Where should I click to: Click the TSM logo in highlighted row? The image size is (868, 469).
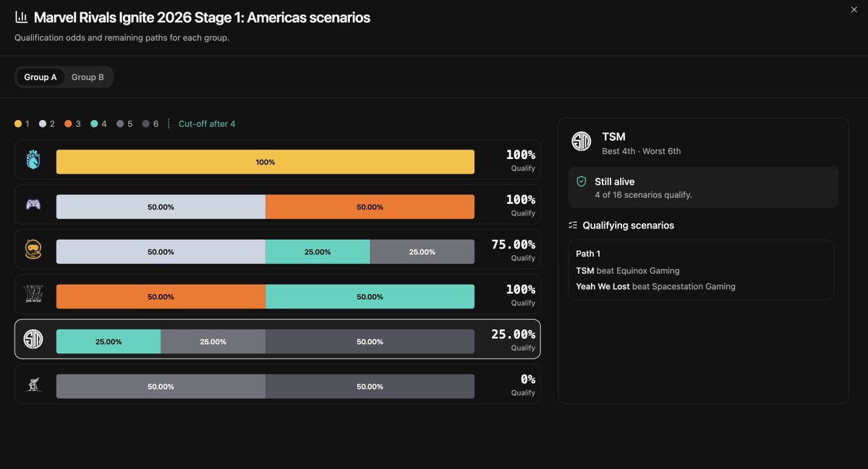33,339
